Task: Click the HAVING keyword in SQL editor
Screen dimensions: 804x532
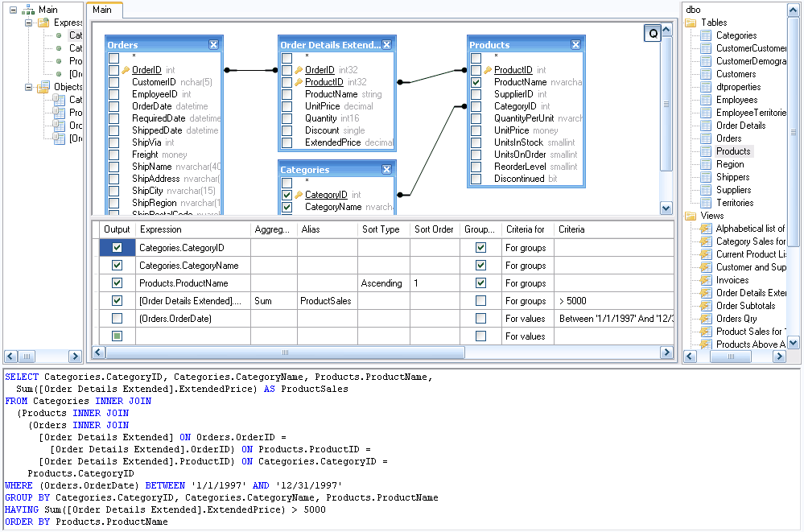Action: tap(22, 510)
